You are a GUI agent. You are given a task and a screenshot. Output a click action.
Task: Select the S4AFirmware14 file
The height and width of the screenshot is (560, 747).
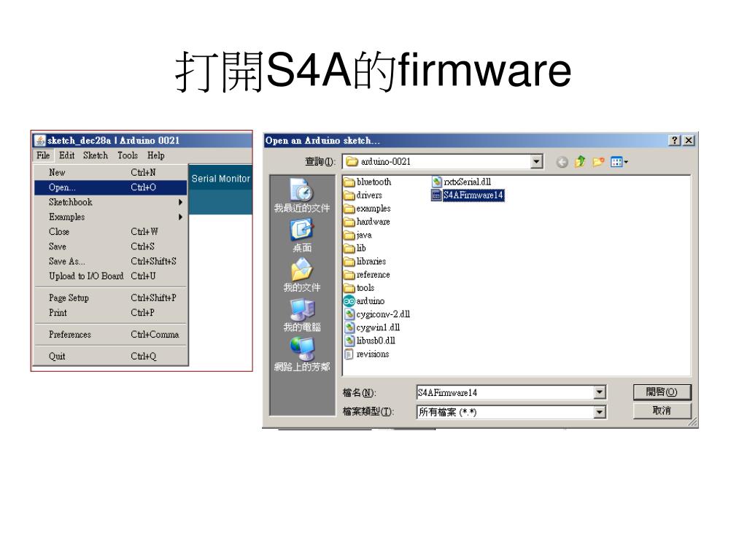click(x=468, y=195)
